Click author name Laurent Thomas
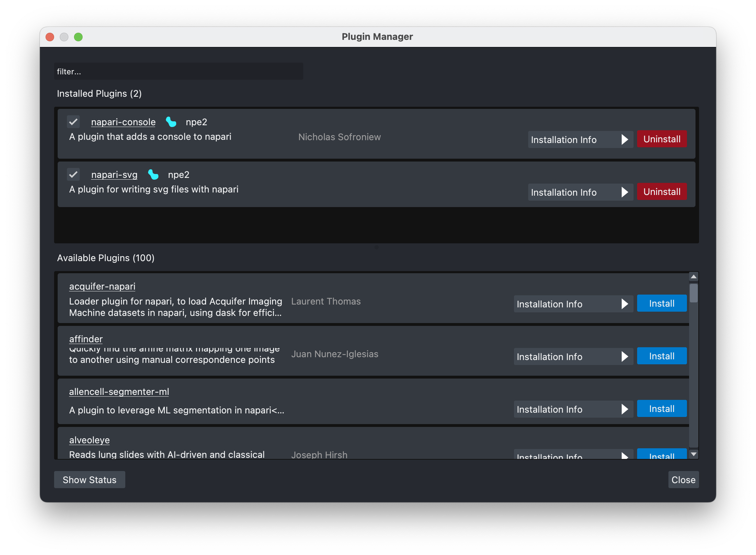The image size is (756, 555). click(326, 301)
